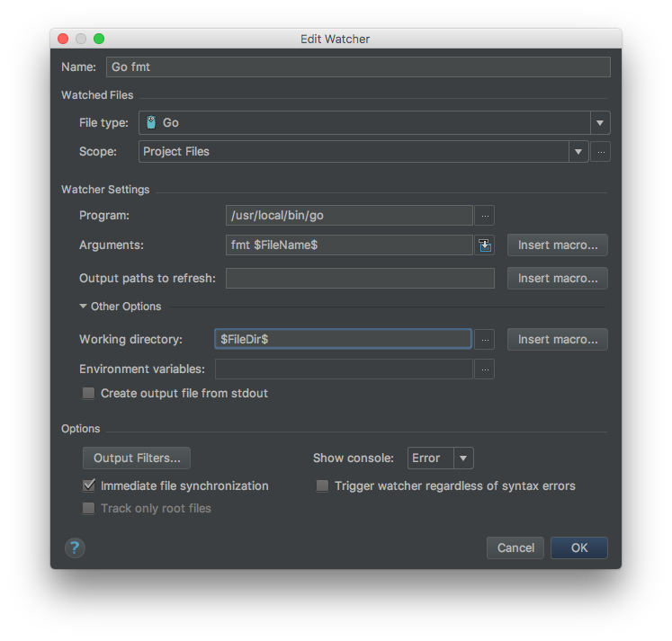Image resolution: width=672 pixels, height=641 pixels.
Task: Open scope editor via ellipsis button
Action: click(601, 152)
